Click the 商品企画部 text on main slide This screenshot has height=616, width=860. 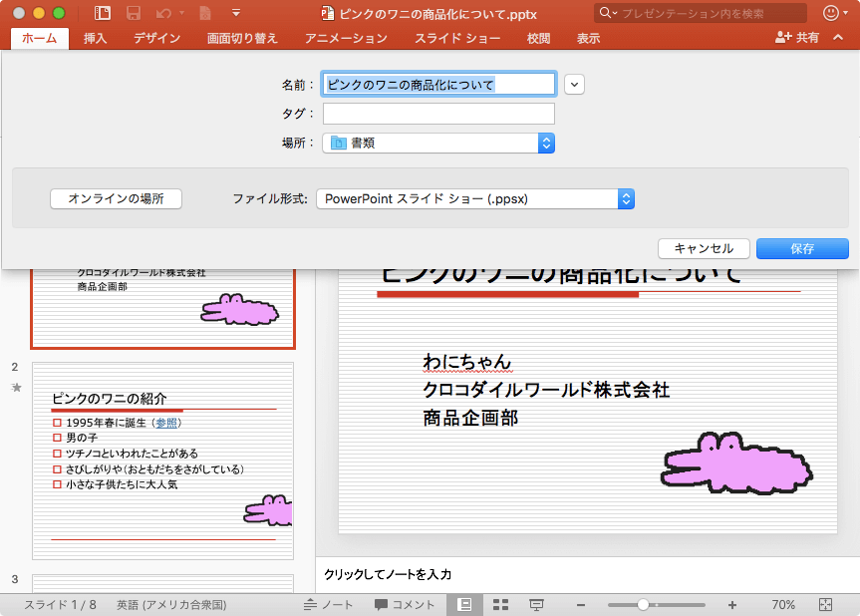tap(470, 418)
